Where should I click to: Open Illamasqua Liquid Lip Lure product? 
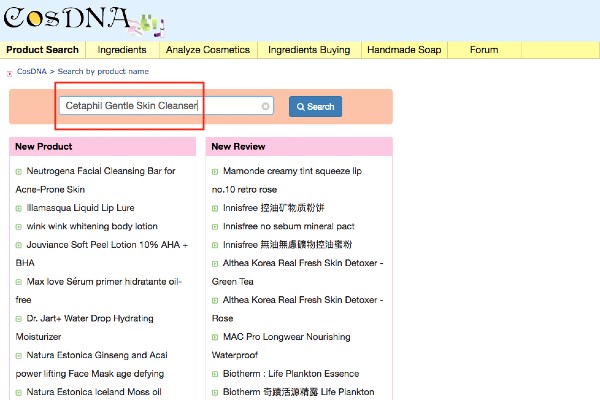tap(80, 208)
